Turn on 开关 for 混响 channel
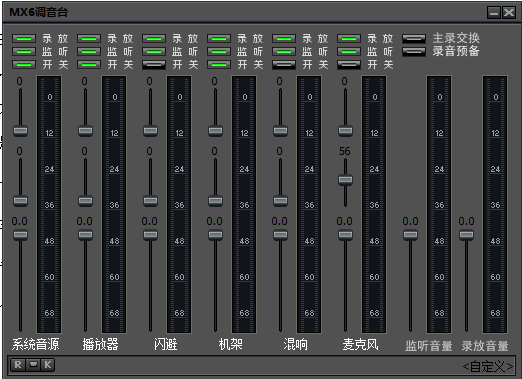The height and width of the screenshot is (379, 522). pyautogui.click(x=284, y=64)
